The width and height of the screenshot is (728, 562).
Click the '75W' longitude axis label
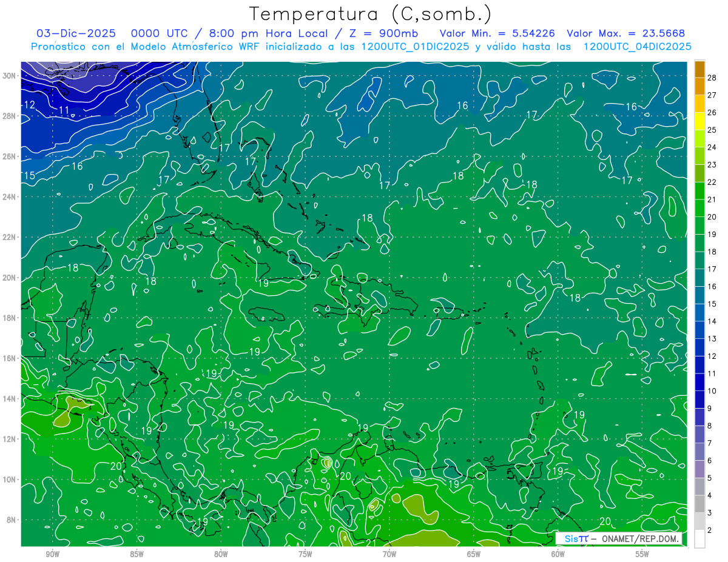click(305, 554)
